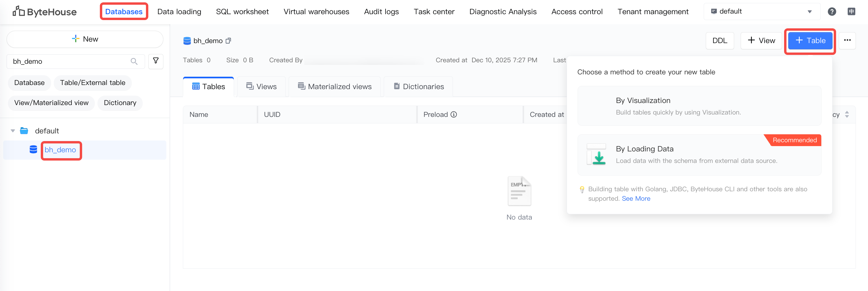Sort by the rightmost column arrows
Image resolution: width=868 pixels, height=291 pixels.
[x=847, y=115]
